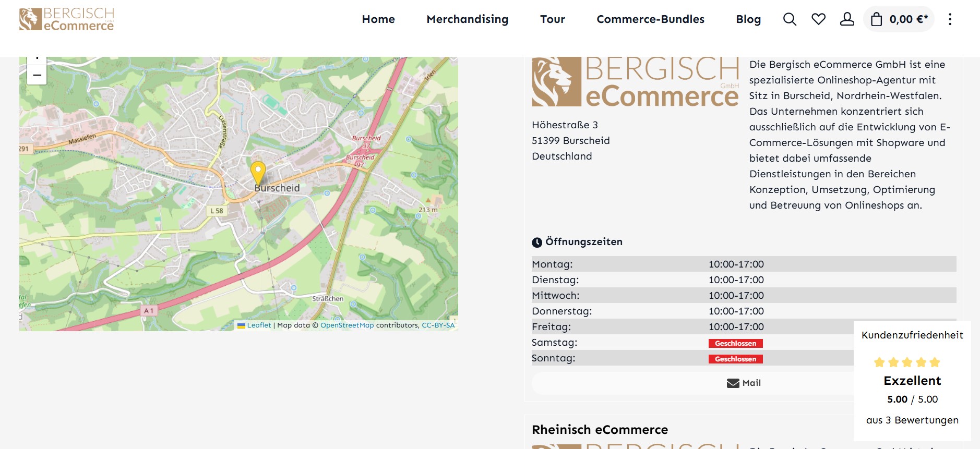This screenshot has width=980, height=449.
Task: Click the yellow Burscheid map marker
Action: tap(258, 172)
